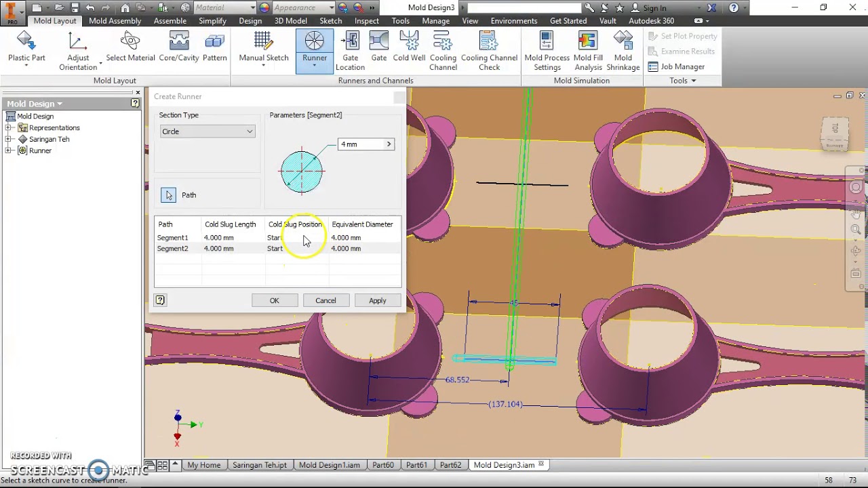Switch to Mold Design1.iam document tab
868x488 pixels.
pyautogui.click(x=330, y=465)
